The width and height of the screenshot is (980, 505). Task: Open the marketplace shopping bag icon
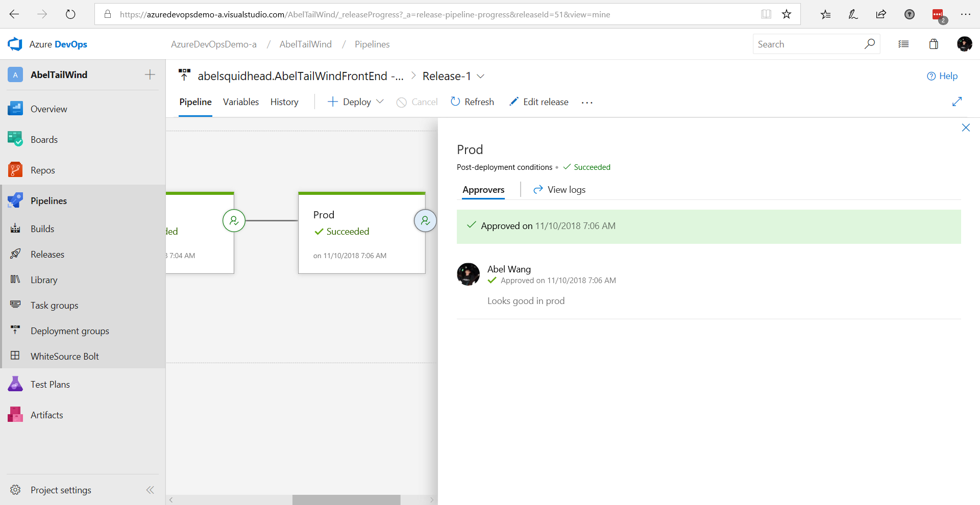tap(934, 44)
